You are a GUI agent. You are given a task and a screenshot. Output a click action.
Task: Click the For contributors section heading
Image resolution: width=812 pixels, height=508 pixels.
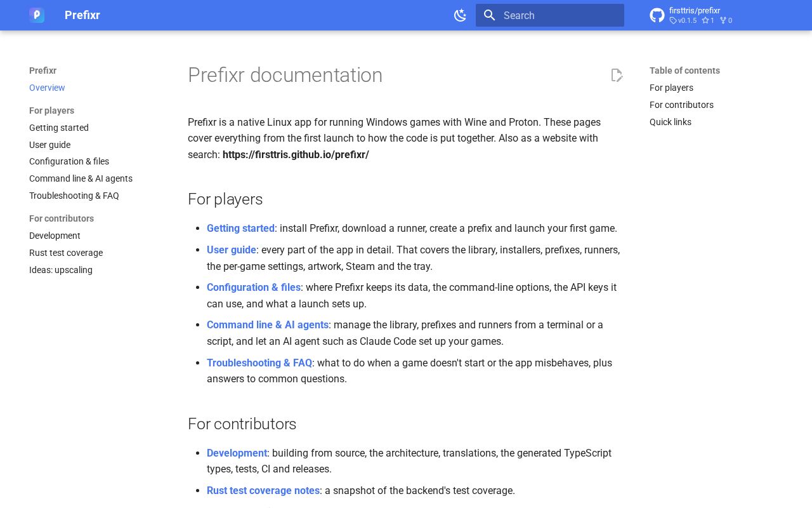242,424
